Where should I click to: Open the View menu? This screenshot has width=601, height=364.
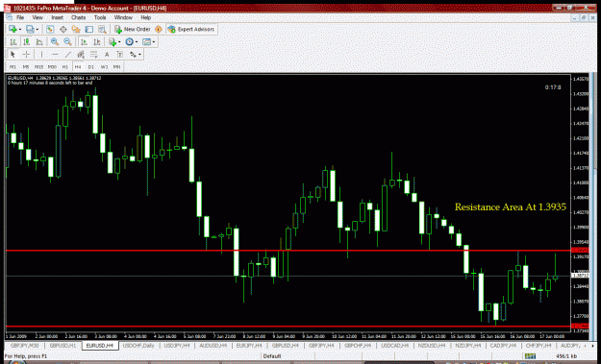38,17
